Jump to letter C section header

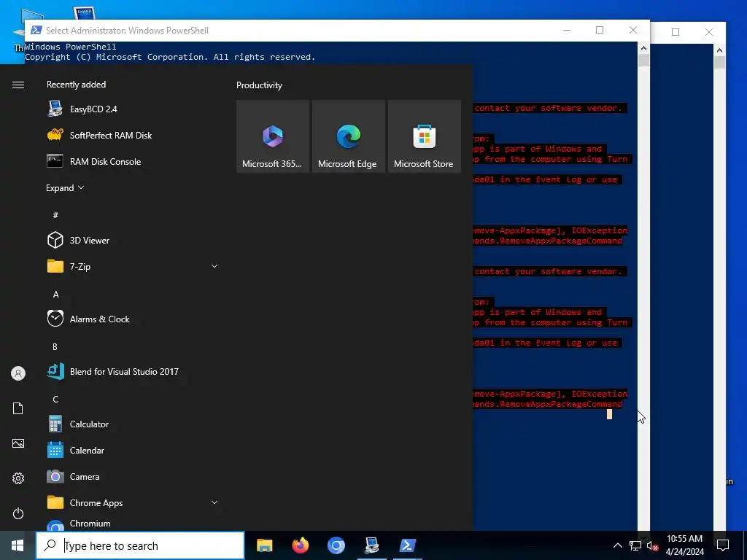click(55, 399)
